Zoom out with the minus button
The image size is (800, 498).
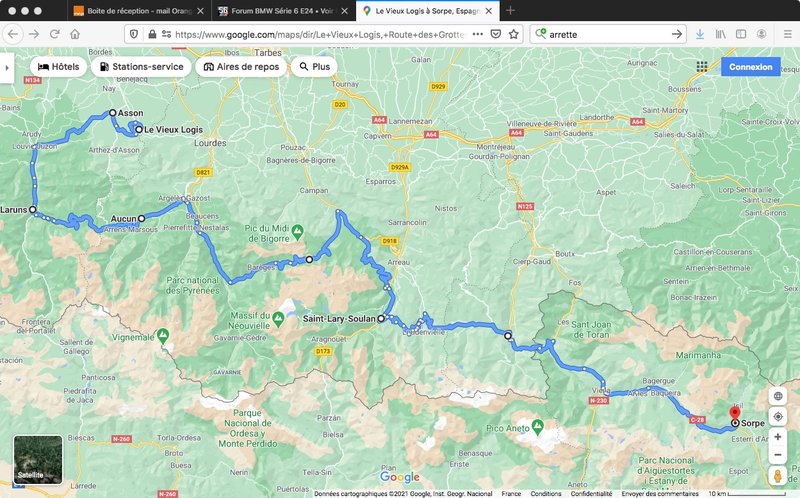[x=778, y=455]
